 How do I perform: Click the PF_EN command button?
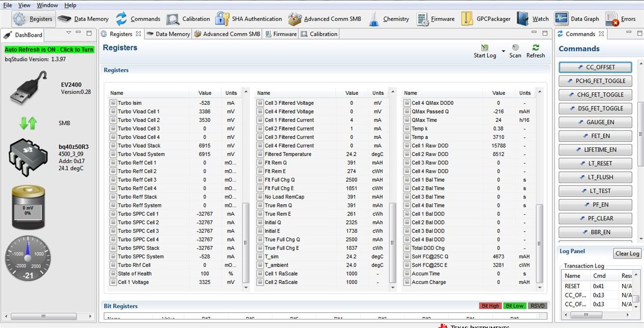click(595, 205)
